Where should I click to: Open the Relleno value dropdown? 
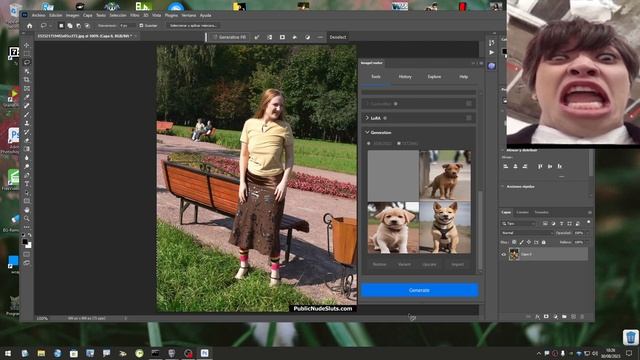tap(588, 242)
